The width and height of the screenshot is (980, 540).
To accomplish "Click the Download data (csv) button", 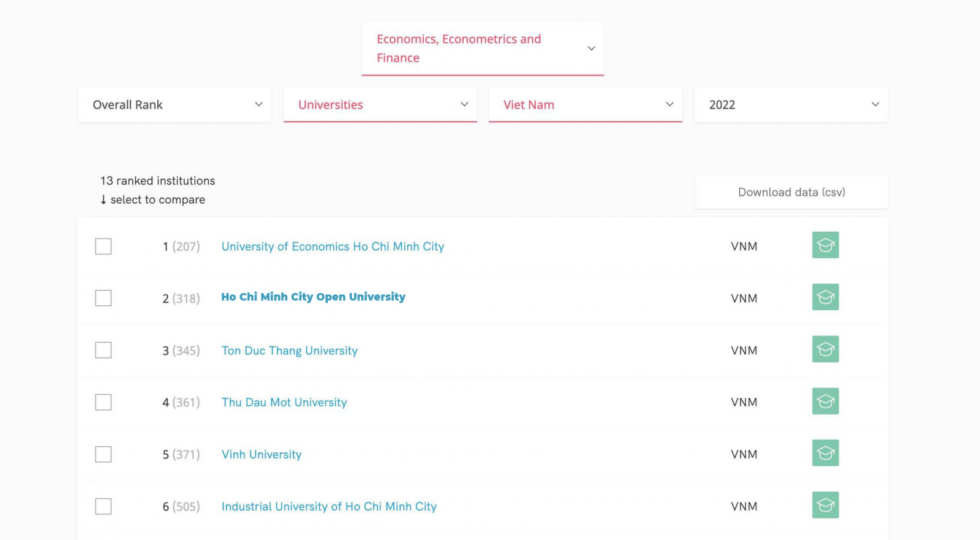I will [791, 192].
